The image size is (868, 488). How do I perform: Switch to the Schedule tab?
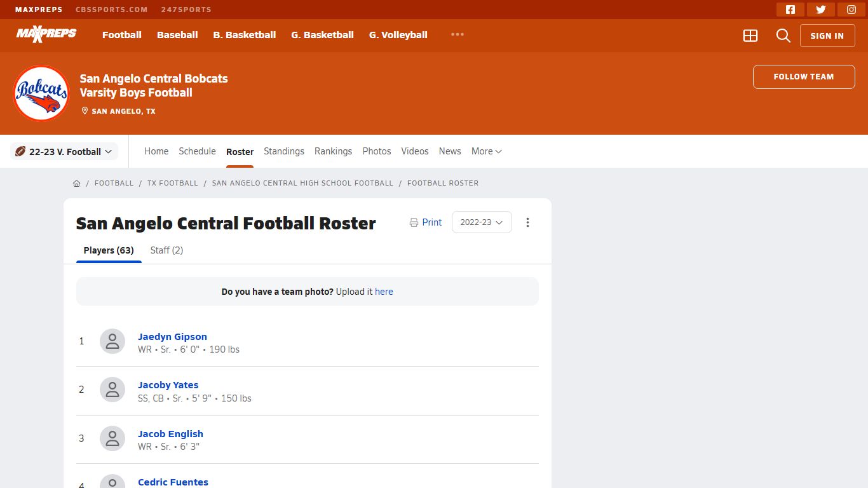197,151
